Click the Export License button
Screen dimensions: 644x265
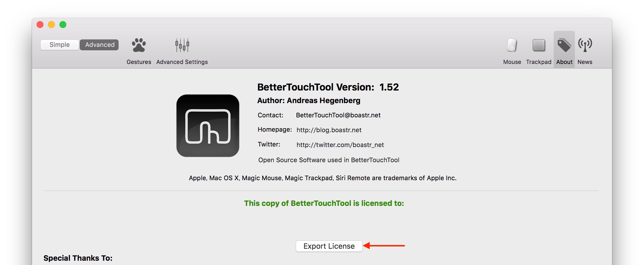(329, 246)
